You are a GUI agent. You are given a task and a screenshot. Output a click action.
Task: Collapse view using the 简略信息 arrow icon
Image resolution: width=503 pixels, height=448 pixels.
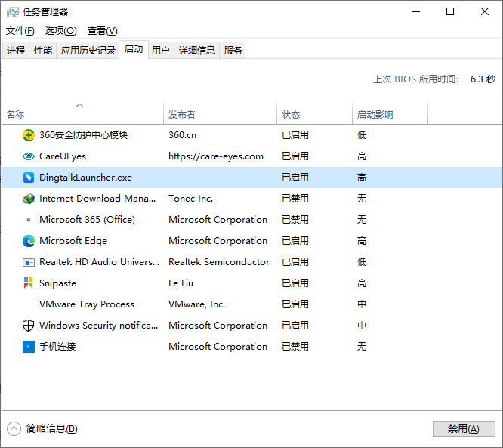pos(14,429)
